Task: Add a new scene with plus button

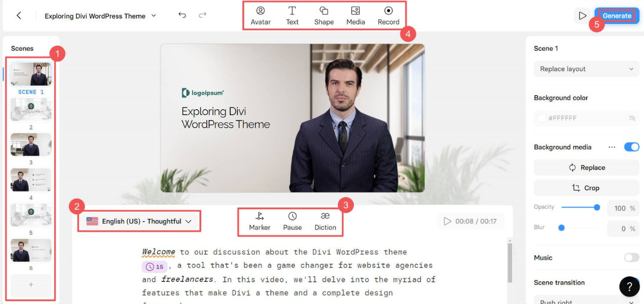Action: tap(31, 285)
